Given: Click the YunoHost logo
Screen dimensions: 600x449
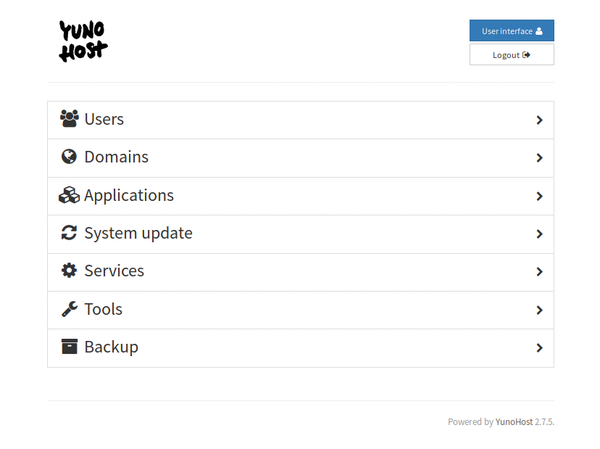Looking at the screenshot, I should (x=83, y=41).
